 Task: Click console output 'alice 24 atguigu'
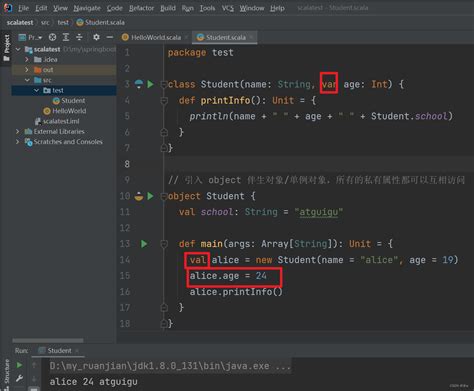pyautogui.click(x=93, y=382)
